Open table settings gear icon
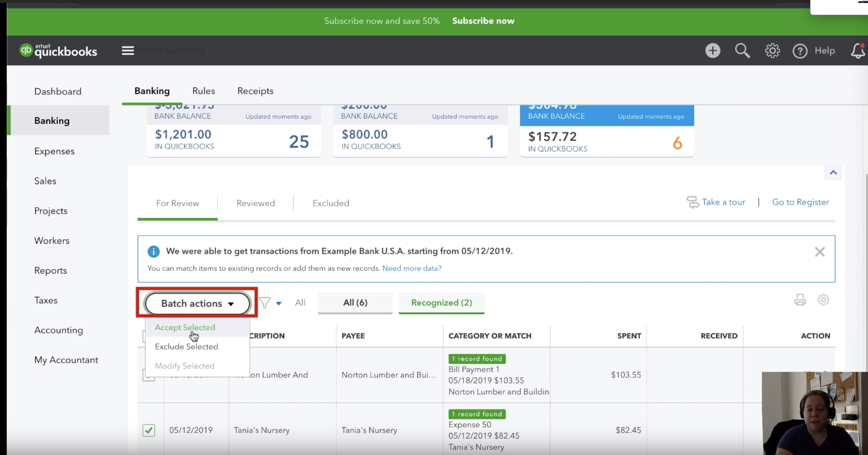Screen dimensions: 868x455 [823, 299]
